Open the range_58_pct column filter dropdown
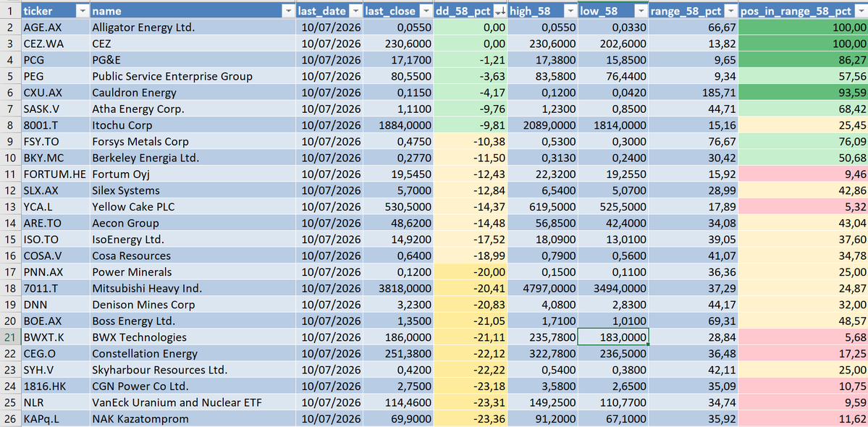 click(730, 11)
